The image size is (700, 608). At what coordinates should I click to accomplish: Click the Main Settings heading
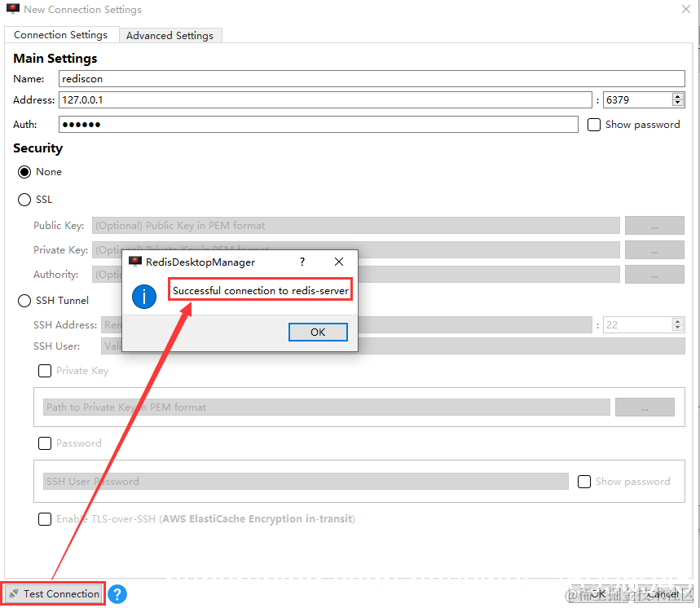55,59
